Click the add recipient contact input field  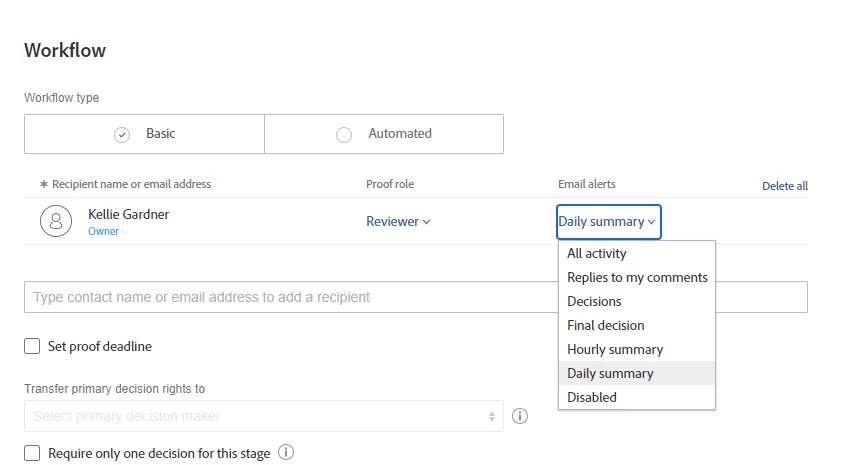coord(291,297)
